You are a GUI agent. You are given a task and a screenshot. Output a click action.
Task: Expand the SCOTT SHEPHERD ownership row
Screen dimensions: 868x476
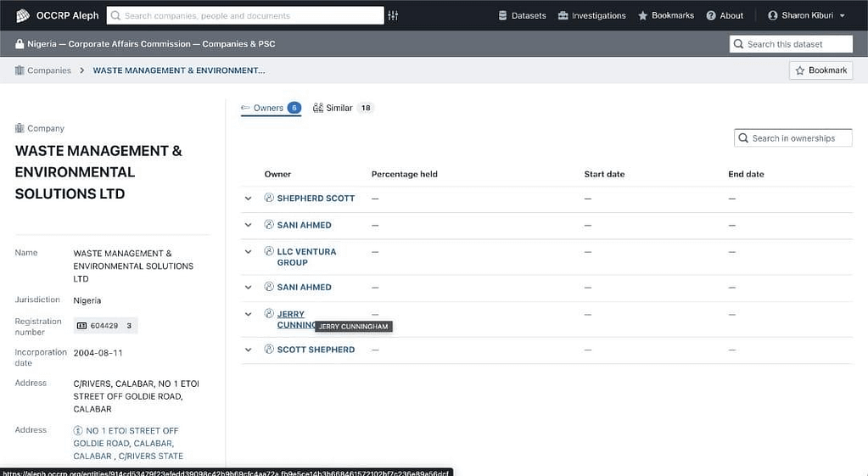pyautogui.click(x=249, y=350)
